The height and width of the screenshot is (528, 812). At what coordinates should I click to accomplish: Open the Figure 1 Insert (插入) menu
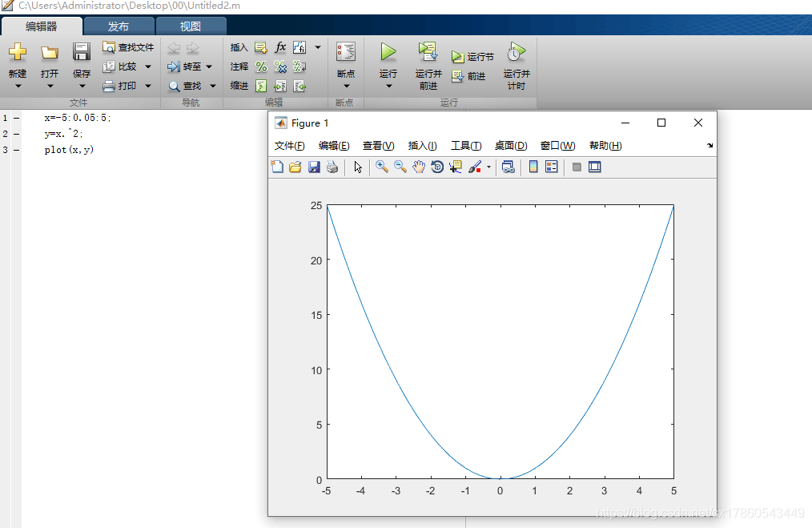tap(423, 146)
